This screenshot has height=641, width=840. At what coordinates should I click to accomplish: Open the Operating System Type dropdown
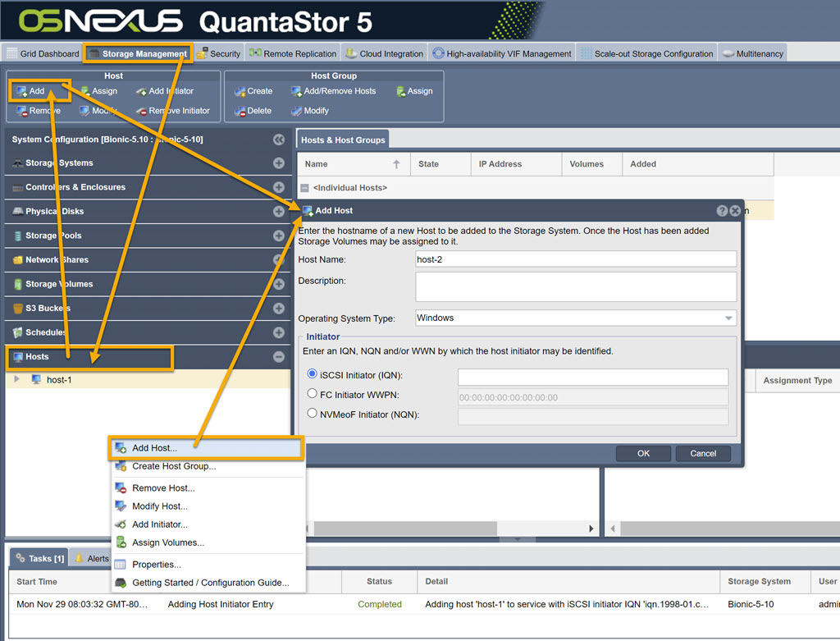pos(728,318)
